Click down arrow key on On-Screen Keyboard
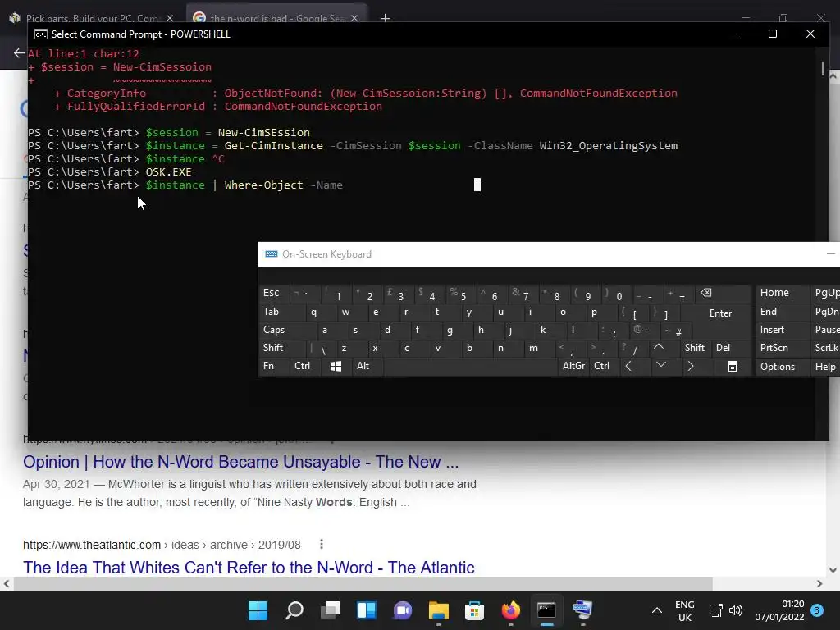 [x=661, y=366]
